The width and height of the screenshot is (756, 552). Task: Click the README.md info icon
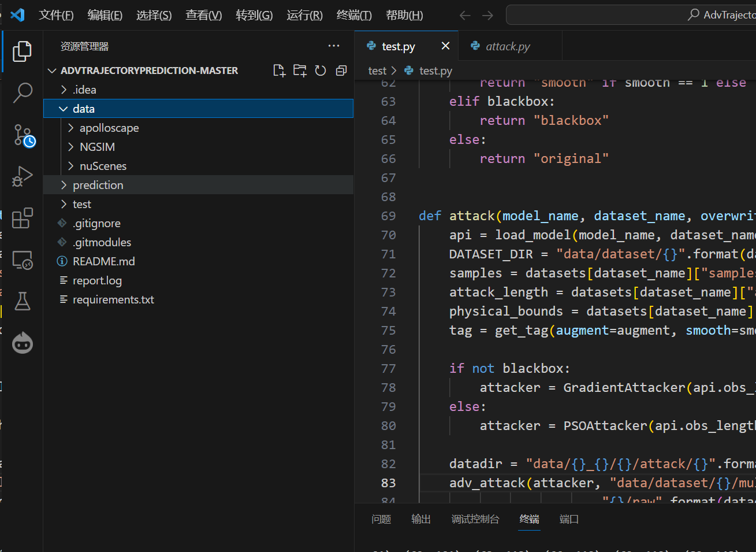[x=62, y=261]
